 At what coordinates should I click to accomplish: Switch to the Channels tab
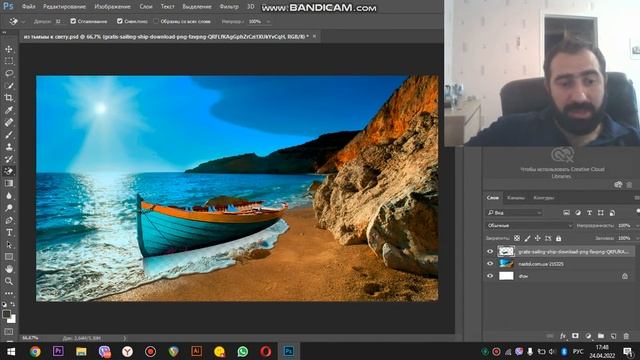516,198
